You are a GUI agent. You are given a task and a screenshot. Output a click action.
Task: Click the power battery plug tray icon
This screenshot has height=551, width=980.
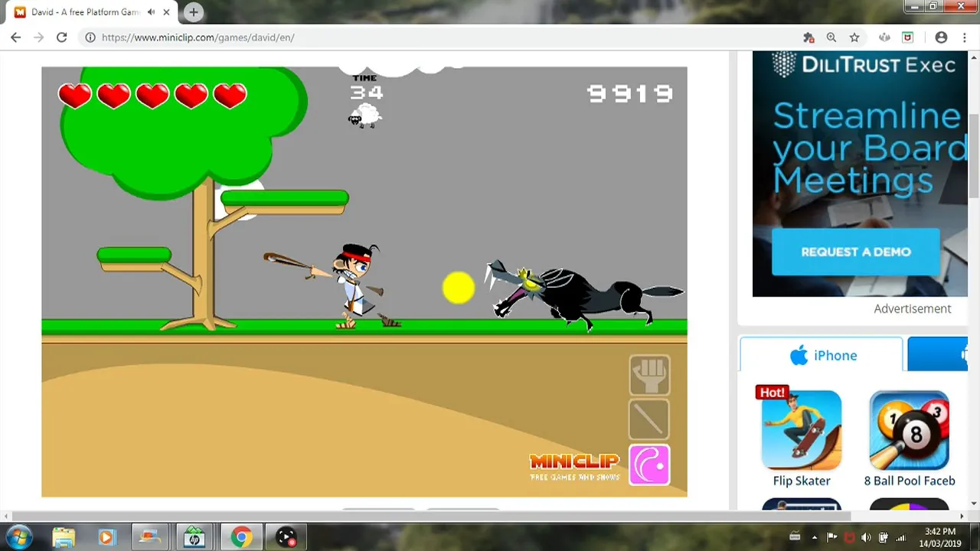tap(883, 537)
